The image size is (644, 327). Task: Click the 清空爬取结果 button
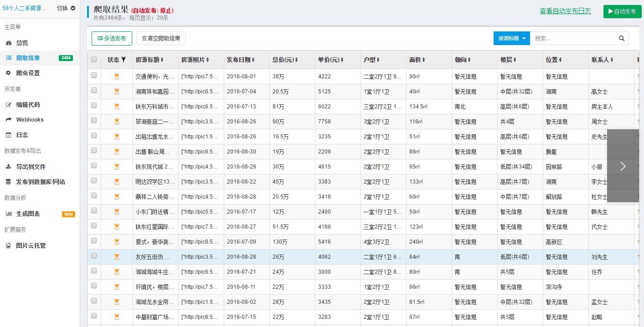[161, 39]
